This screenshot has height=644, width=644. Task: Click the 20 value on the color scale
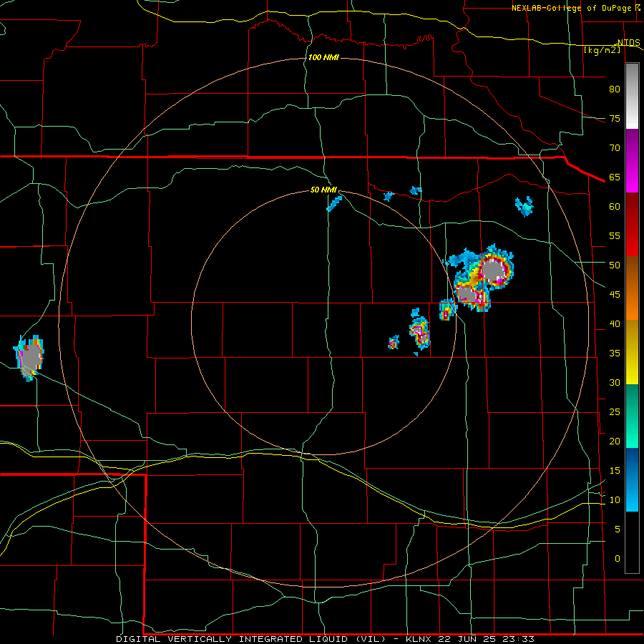tap(615, 441)
